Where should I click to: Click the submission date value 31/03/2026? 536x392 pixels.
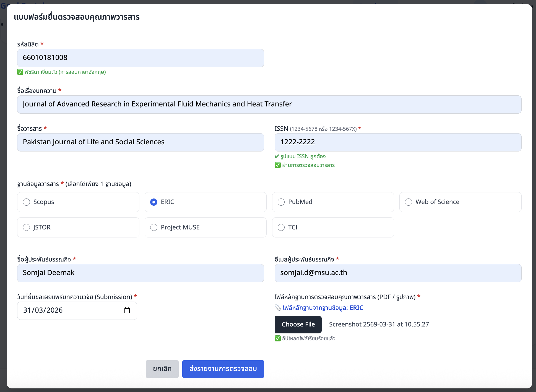pyautogui.click(x=43, y=310)
